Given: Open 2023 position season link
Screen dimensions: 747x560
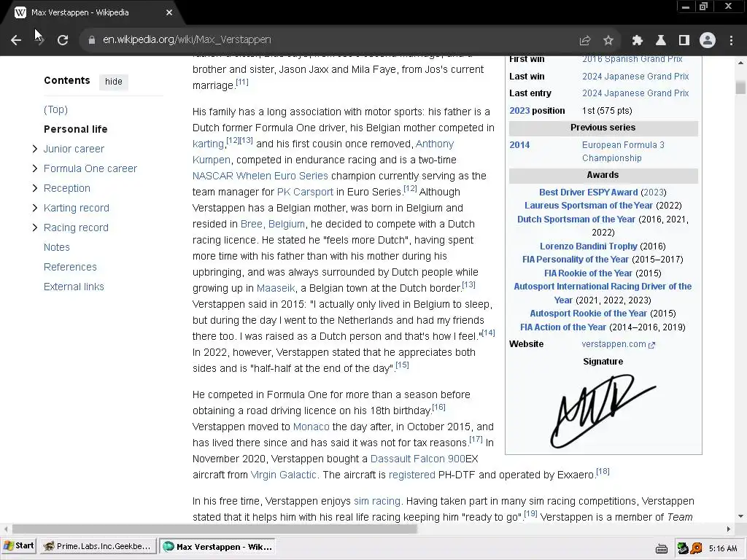Looking at the screenshot, I should point(519,111).
